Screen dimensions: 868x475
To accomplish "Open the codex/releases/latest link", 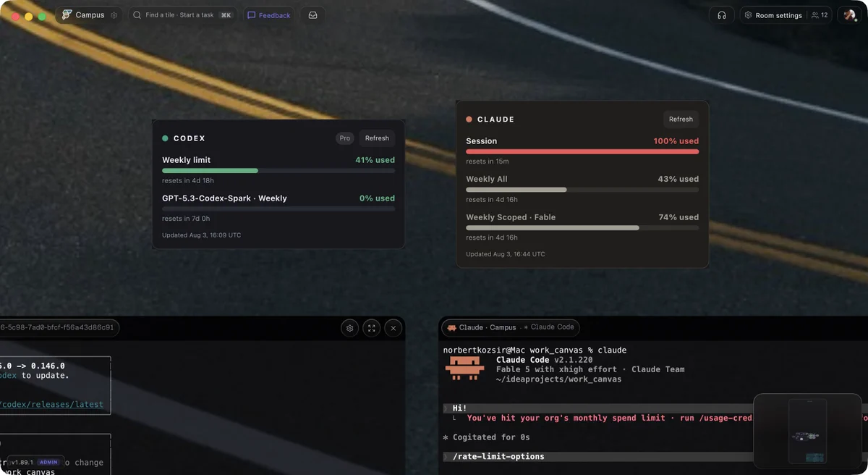I will (x=51, y=404).
